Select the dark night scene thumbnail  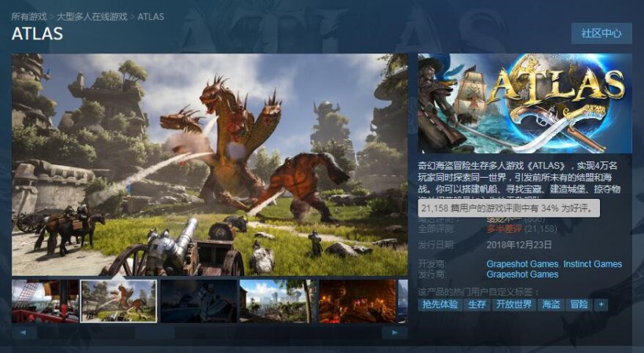pos(198,301)
